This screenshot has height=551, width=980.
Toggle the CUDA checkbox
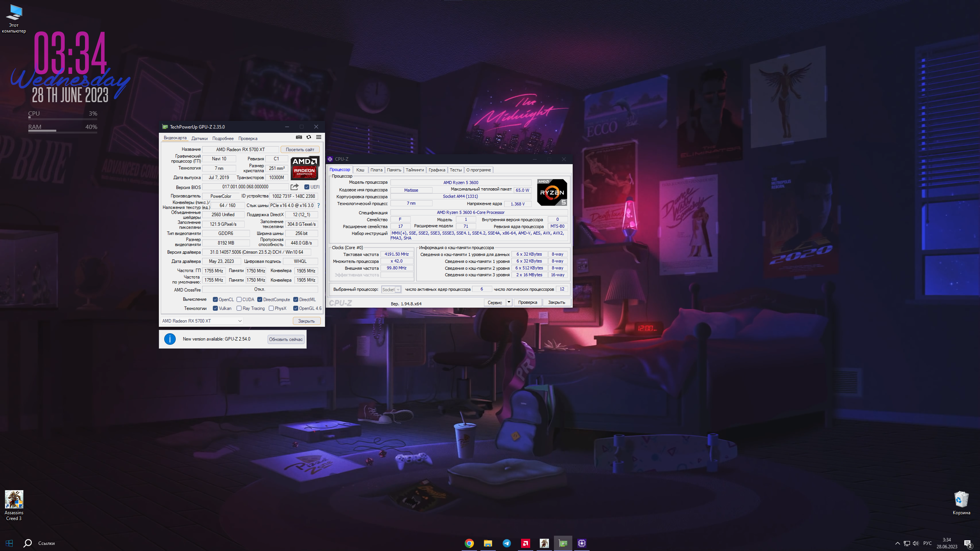coord(239,300)
